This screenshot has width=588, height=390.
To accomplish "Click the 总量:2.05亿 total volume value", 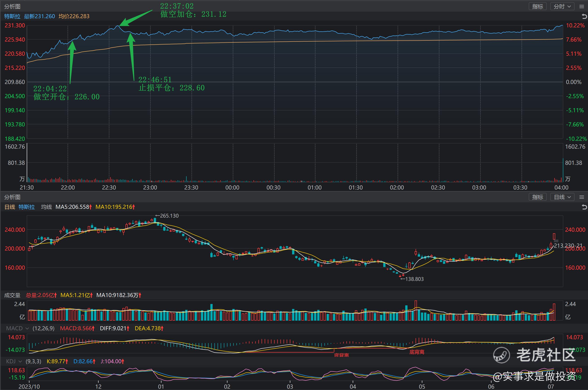I will tap(41, 295).
